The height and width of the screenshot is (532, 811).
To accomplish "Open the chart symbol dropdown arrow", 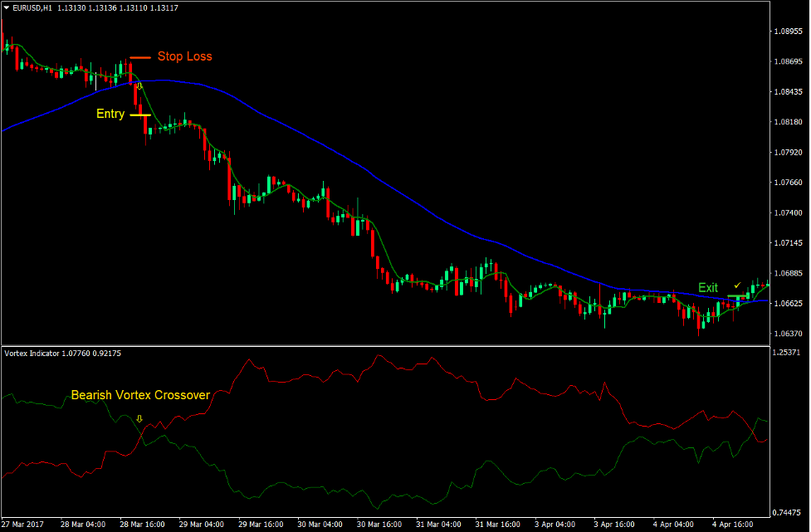I will (x=7, y=7).
